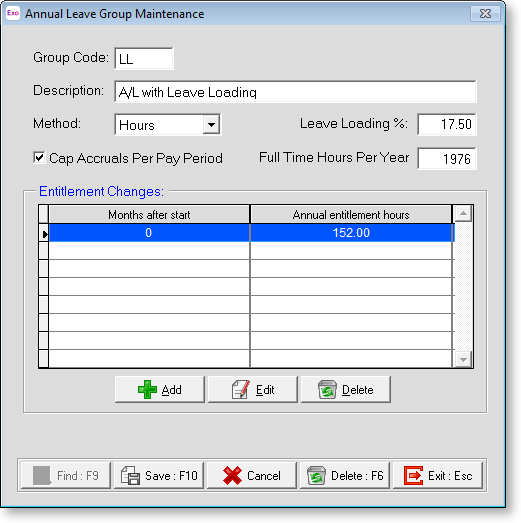The width and height of the screenshot is (521, 523).
Task: Click the notepad Edit icon
Action: tap(240, 389)
